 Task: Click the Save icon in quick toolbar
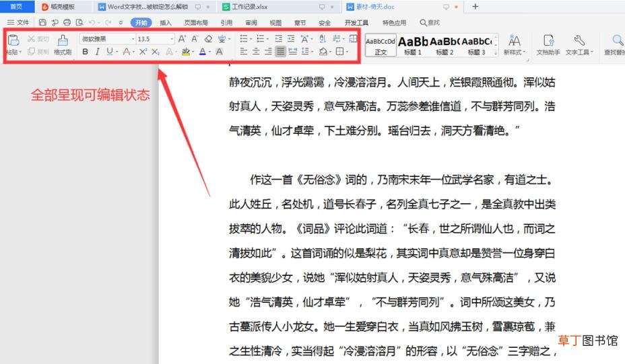(x=42, y=22)
